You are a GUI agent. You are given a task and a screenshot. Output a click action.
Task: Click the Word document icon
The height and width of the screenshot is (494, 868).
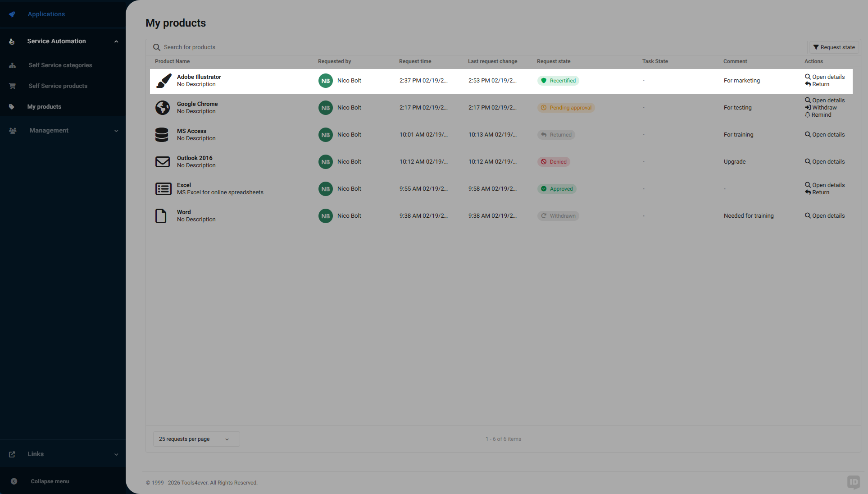click(161, 216)
